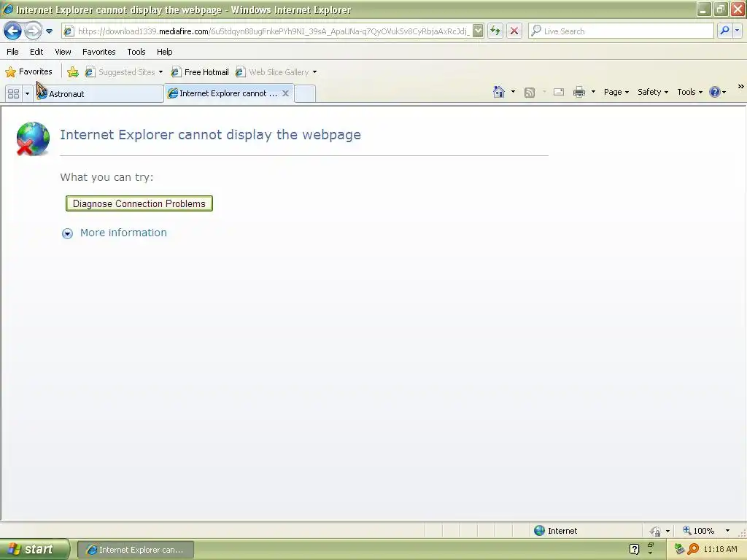Add page using Add to Favorites Bar icon

click(x=73, y=72)
